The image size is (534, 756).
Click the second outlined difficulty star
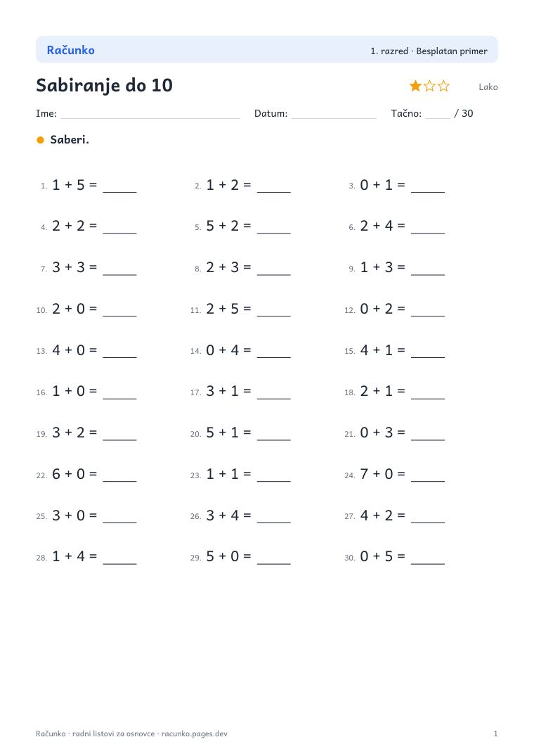click(x=429, y=87)
